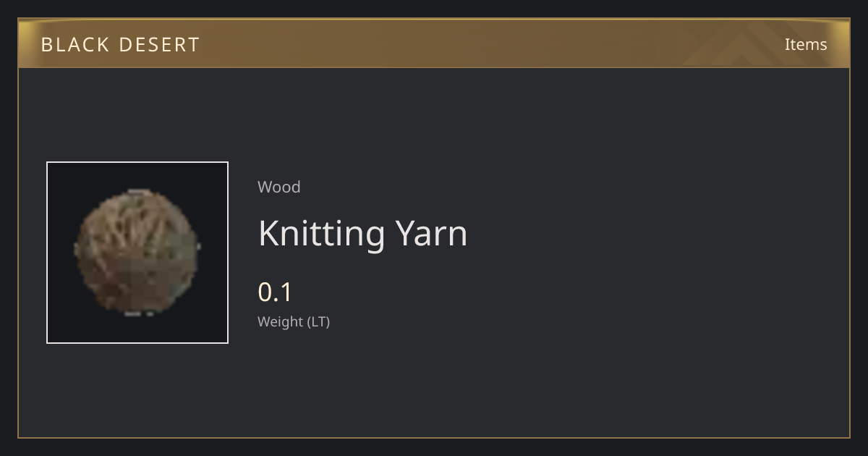868x456 pixels.
Task: Select the 0.1 weight value
Action: 275,292
